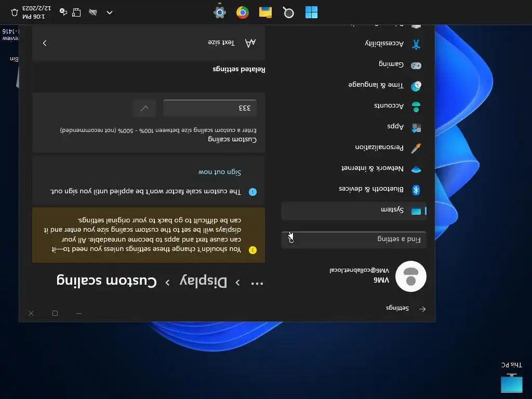Expand the breadcrumb ellipsis menu
This screenshot has width=532, height=399.
coord(257,283)
